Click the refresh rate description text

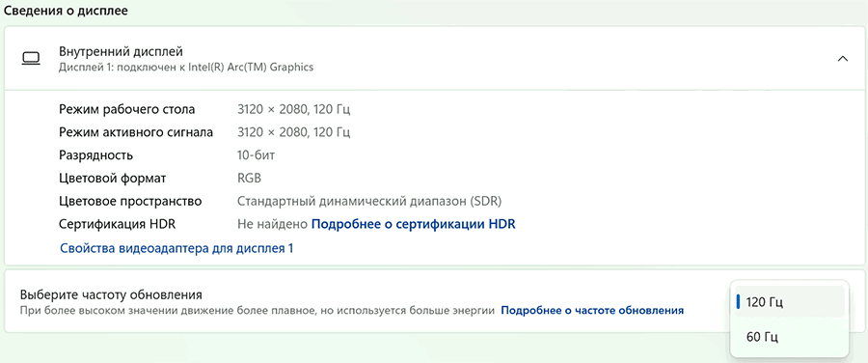click(257, 310)
